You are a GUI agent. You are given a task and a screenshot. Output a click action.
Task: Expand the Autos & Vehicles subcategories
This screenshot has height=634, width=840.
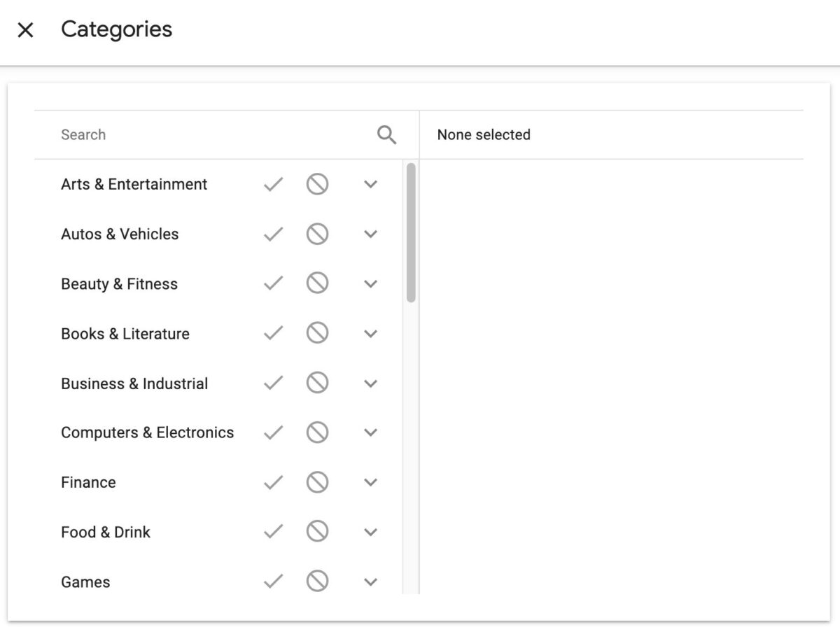click(x=371, y=234)
